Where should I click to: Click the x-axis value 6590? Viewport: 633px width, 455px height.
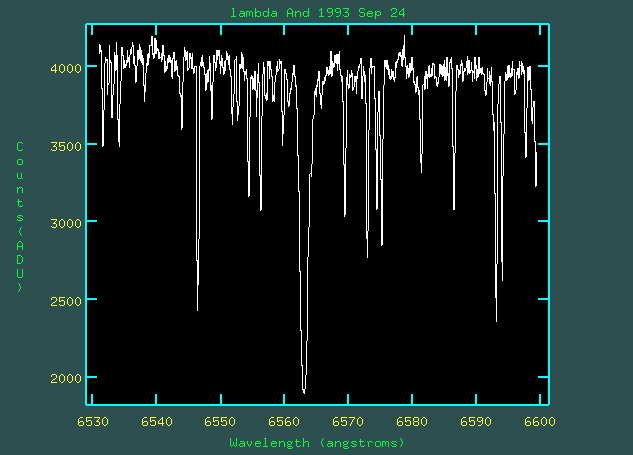476,422
